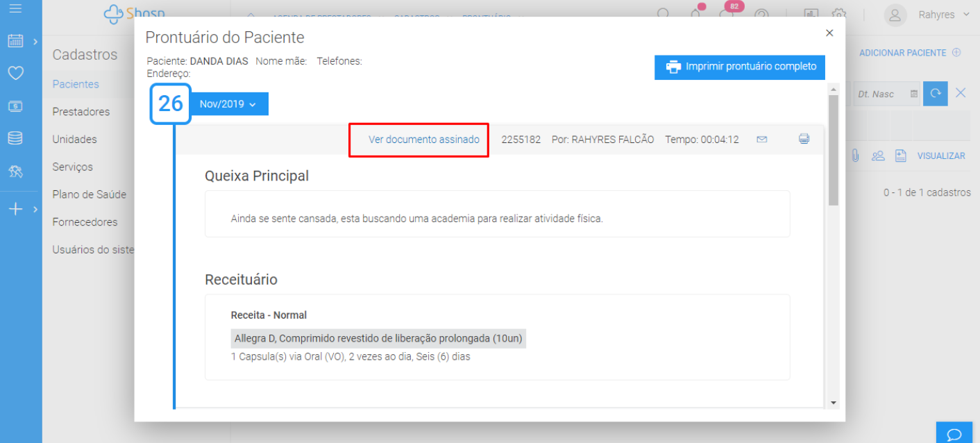Click the chat bubble icon at bottom right

[954, 434]
